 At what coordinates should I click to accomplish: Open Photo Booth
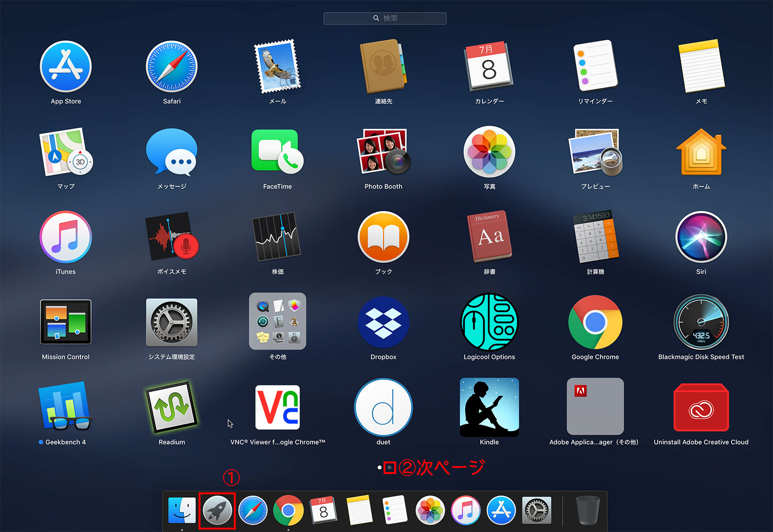click(x=383, y=152)
